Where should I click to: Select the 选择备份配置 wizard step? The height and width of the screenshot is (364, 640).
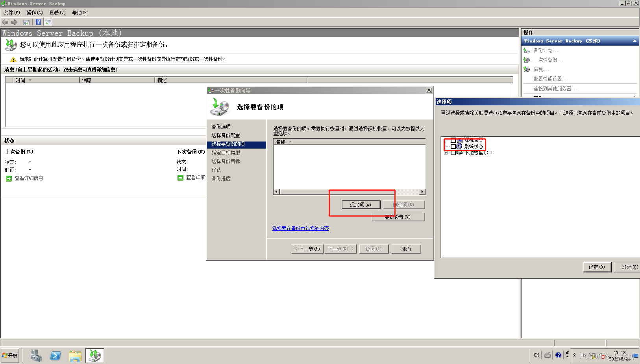pyautogui.click(x=226, y=135)
